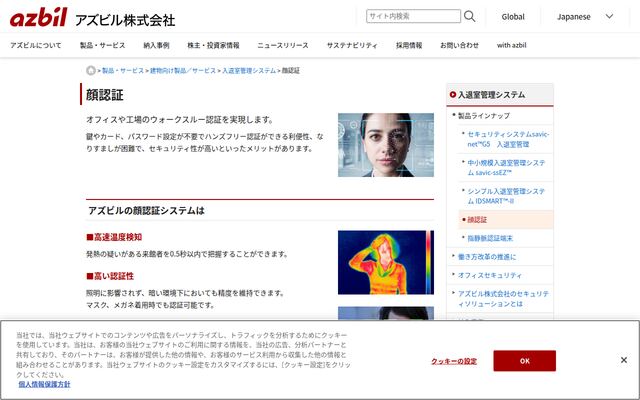
Task: Open 働き方改革の推進に sidebar link
Action: 487,257
